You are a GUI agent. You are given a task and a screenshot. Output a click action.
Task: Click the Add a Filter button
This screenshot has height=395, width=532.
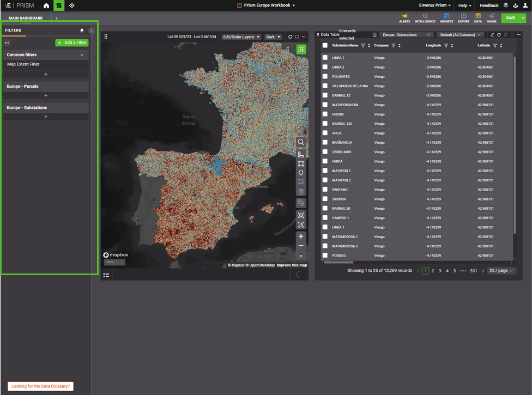pyautogui.click(x=72, y=42)
